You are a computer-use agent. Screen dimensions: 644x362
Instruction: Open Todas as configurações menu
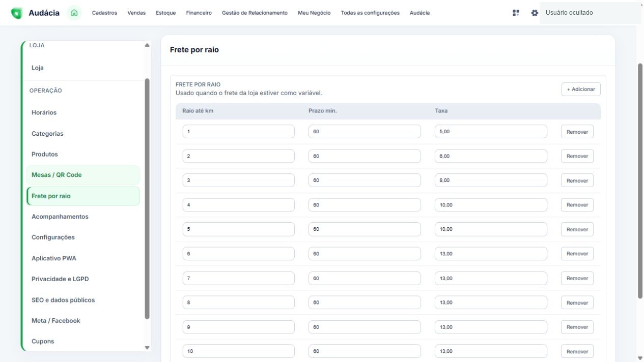click(x=370, y=13)
